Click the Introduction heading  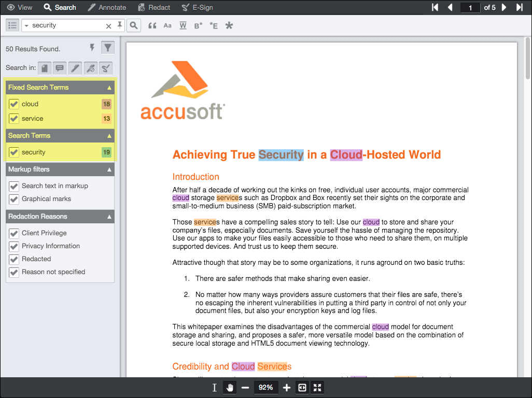click(196, 177)
